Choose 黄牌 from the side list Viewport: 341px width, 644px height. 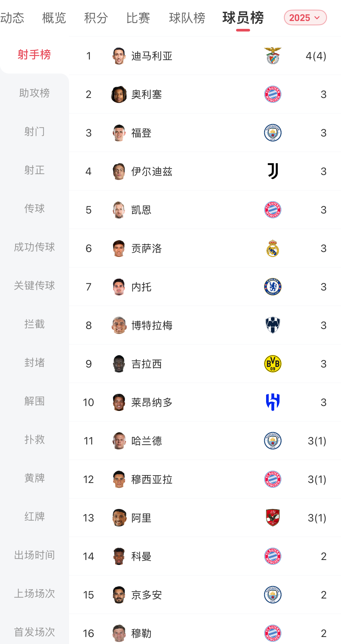pos(34,478)
